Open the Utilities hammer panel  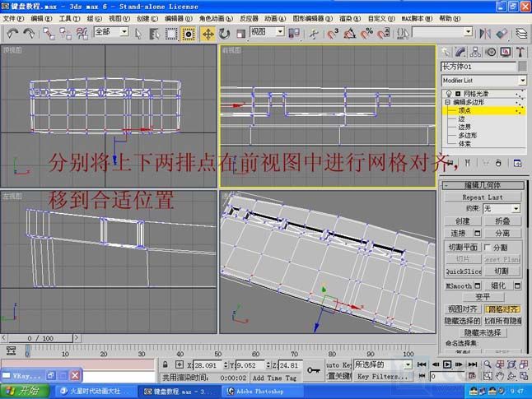point(520,52)
